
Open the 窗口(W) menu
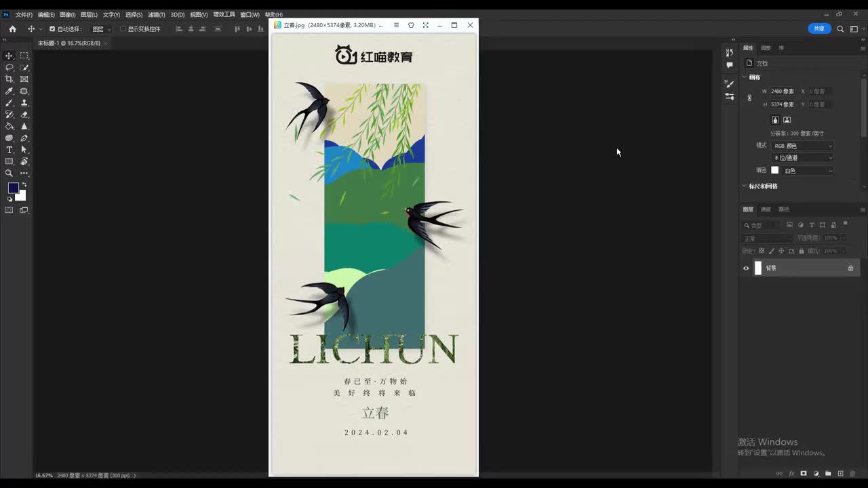pos(250,15)
